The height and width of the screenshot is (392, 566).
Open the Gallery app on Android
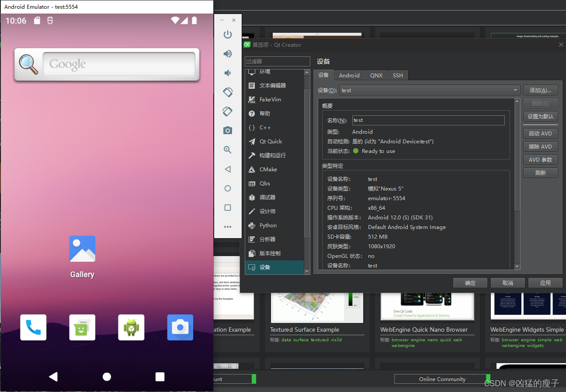click(82, 257)
